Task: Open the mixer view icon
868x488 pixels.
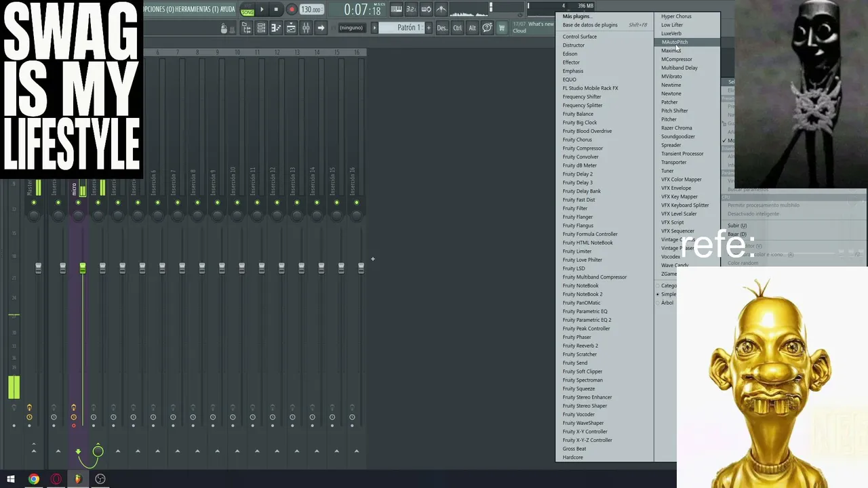Action: pos(306,28)
